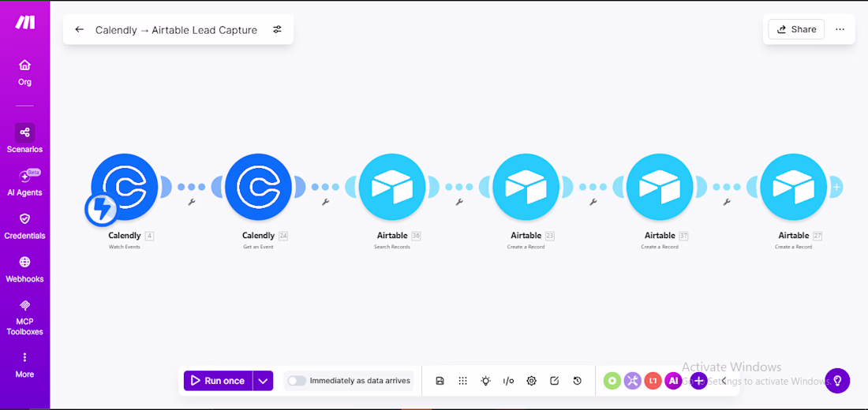Open scenario settings gear in toolbar
Screen dimensions: 868x410
tap(531, 381)
